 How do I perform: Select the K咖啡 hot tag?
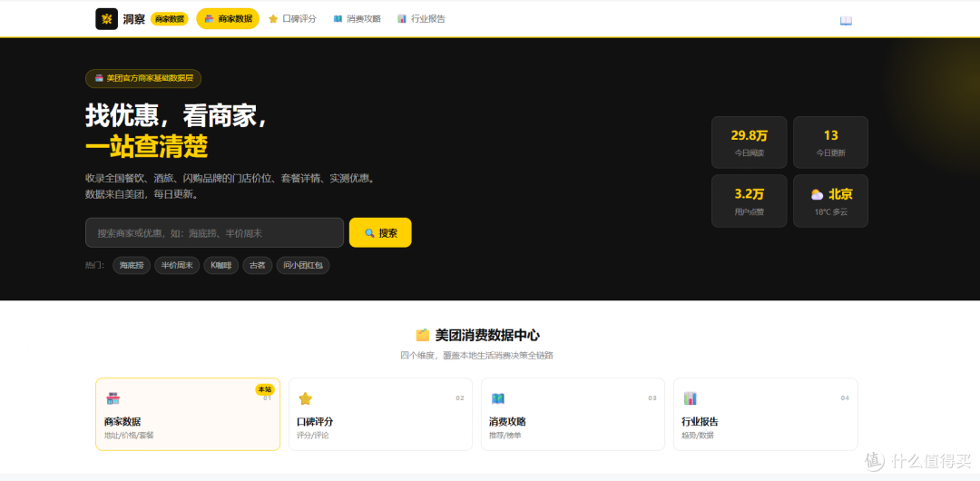[220, 265]
